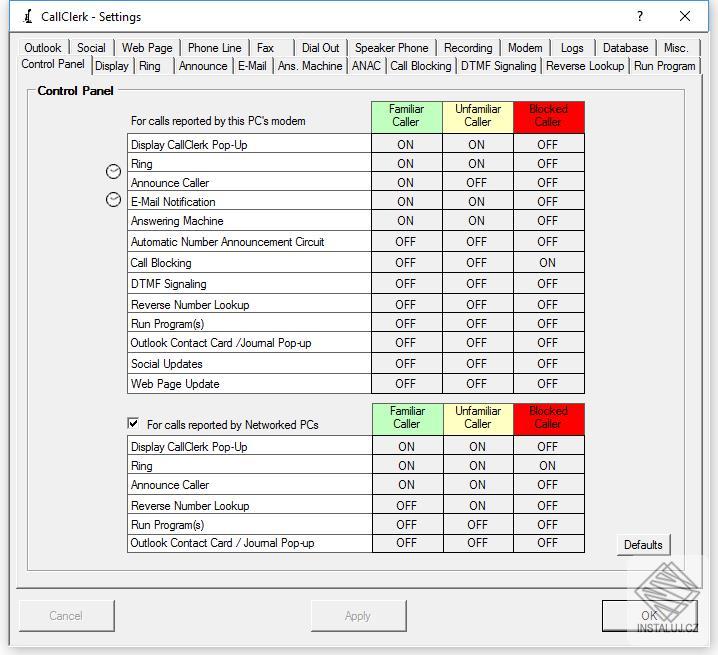Click the help question mark button
This screenshot has width=718, height=655.
(640, 16)
